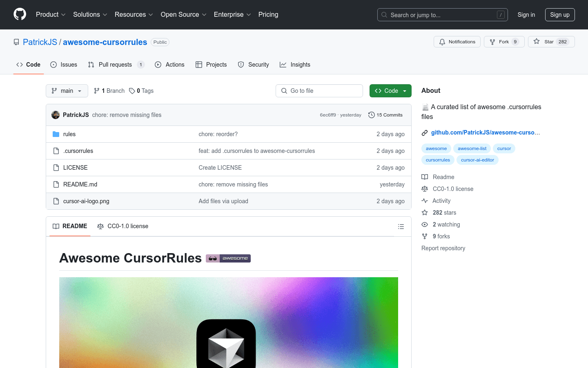This screenshot has width=588, height=368.
Task: Select the Code tab
Action: [x=29, y=65]
